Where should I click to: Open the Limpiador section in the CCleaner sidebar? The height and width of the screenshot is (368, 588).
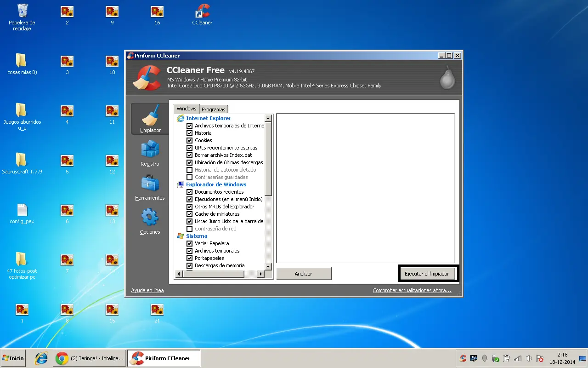click(150, 118)
